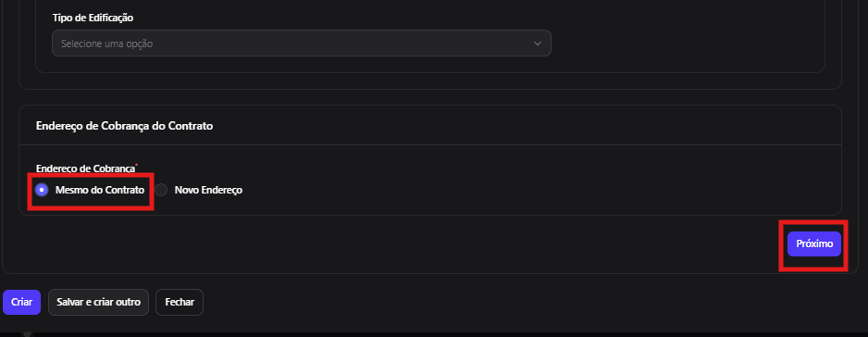Select the Mesmo do Contrato radio button
The image size is (868, 337).
pyautogui.click(x=42, y=190)
